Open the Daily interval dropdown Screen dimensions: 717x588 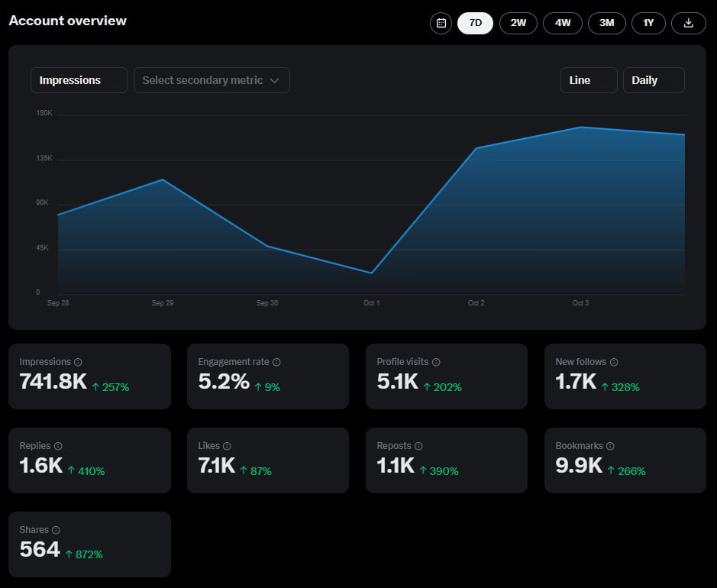(x=654, y=80)
